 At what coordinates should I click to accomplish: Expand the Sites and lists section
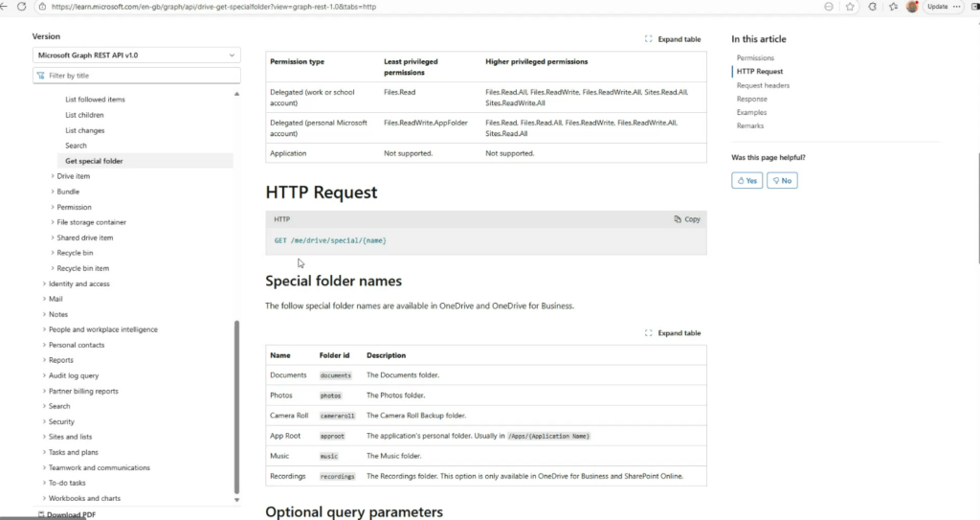click(x=70, y=437)
